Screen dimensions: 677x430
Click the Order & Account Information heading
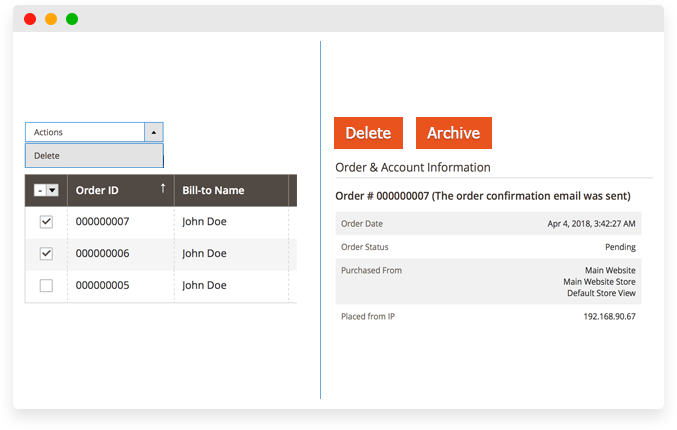(413, 168)
